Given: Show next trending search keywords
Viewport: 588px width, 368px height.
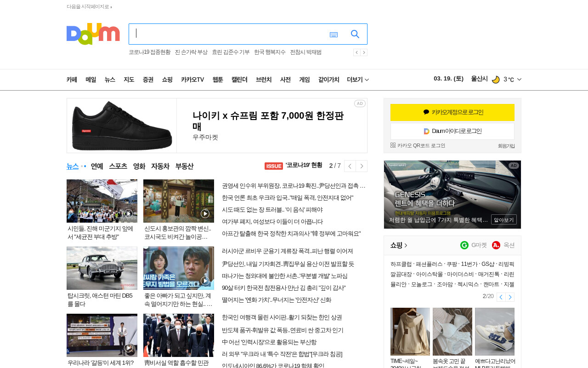Looking at the screenshot, I should point(364,52).
